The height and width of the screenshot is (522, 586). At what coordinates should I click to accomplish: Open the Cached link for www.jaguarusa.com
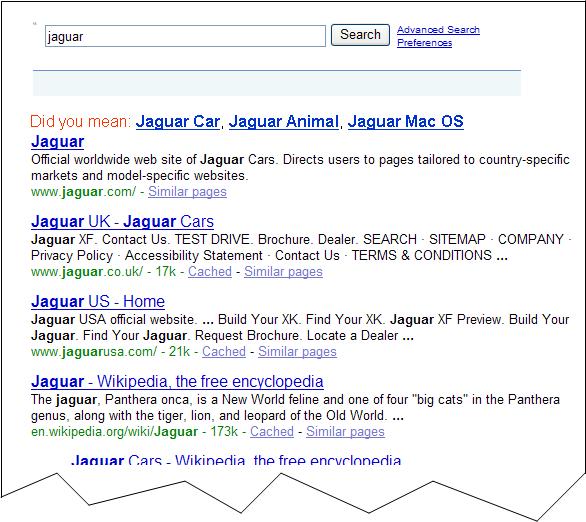tap(224, 352)
